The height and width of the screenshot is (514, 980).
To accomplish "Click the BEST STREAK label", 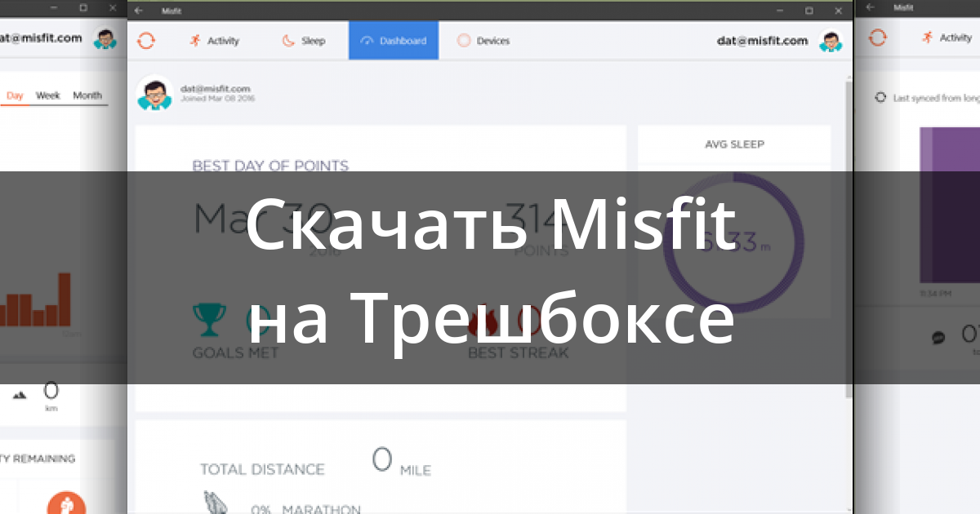I will click(518, 353).
